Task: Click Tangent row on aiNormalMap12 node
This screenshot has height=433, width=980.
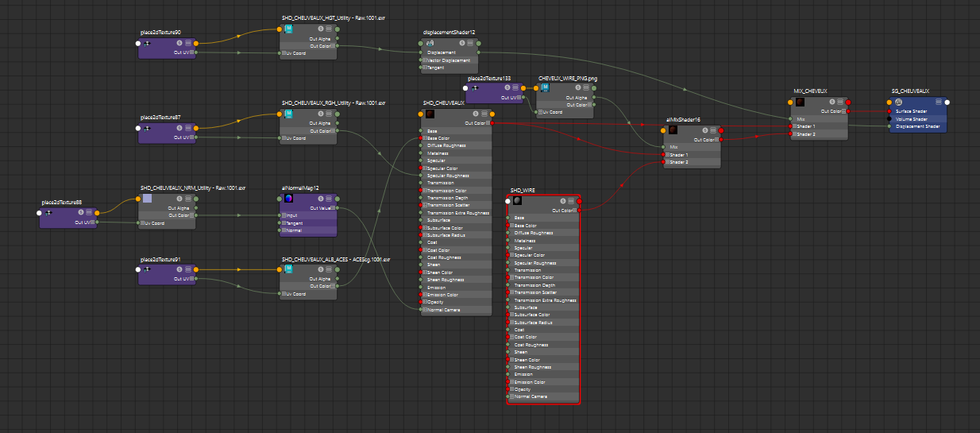Action: pos(309,223)
